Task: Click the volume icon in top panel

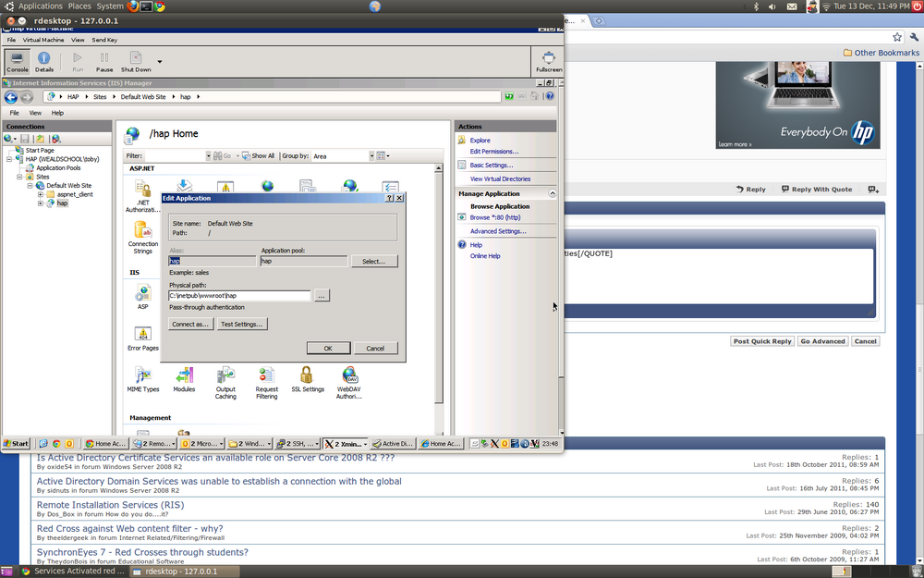Action: [x=772, y=6]
